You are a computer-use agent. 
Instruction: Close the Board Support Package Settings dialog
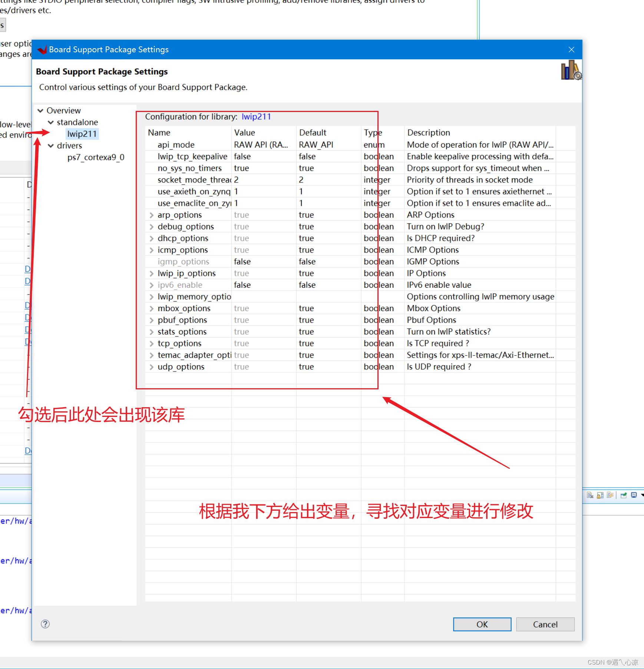[x=571, y=50]
